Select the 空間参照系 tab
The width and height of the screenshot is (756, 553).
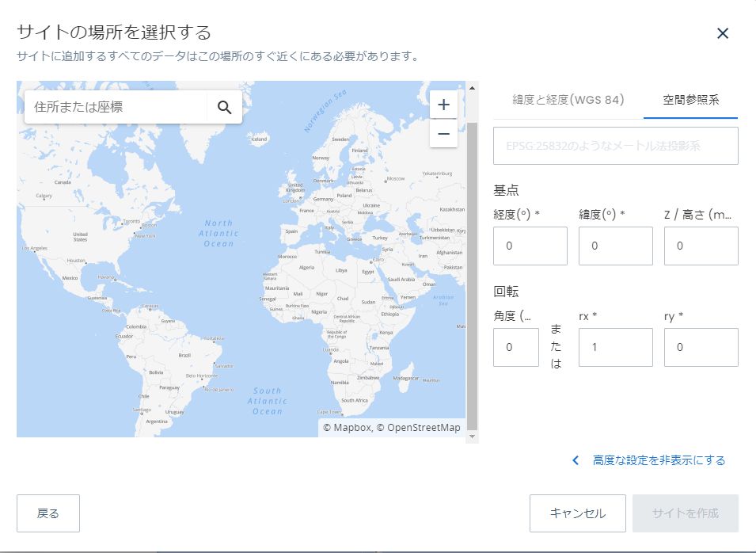tap(690, 100)
